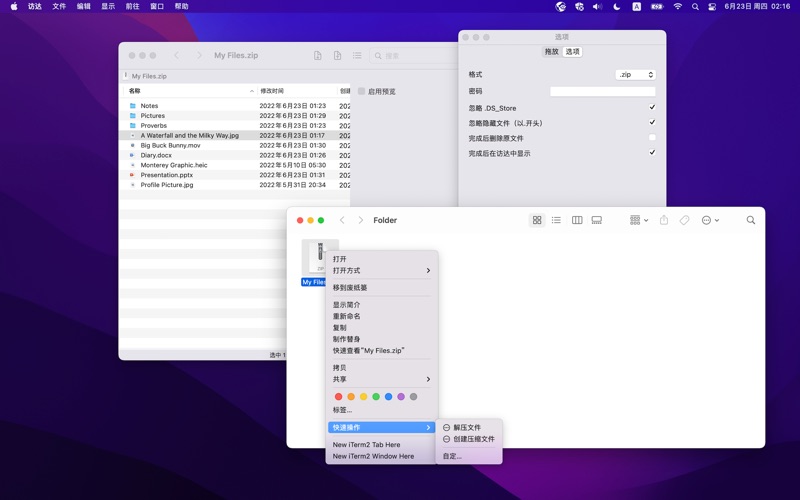The width and height of the screenshot is (800, 500).
Task: Switch to the 选项 tab in options window
Action: (572, 52)
